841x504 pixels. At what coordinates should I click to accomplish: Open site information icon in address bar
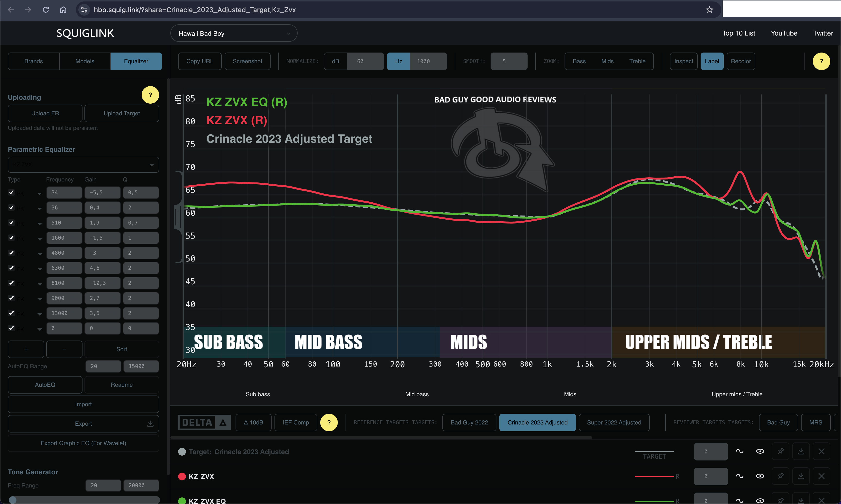click(x=84, y=10)
